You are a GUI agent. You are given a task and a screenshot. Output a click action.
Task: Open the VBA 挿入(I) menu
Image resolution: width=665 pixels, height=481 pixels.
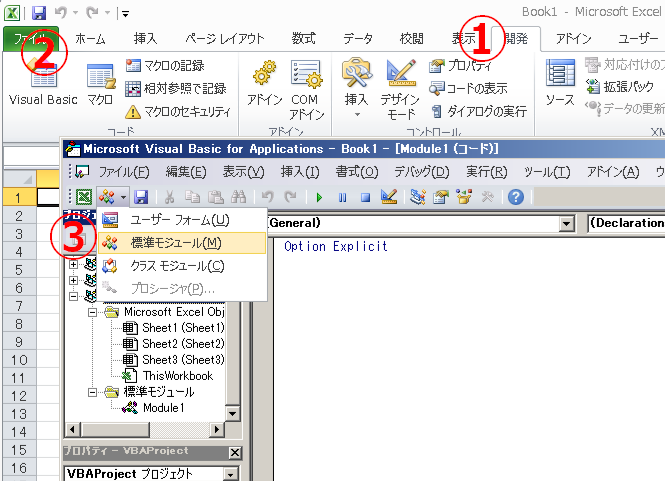300,172
